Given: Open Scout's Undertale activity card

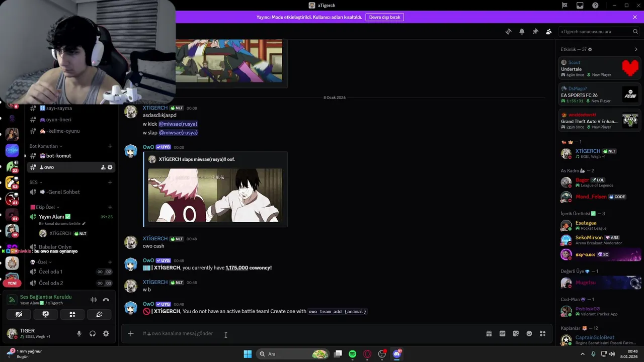Looking at the screenshot, I should coord(600,68).
